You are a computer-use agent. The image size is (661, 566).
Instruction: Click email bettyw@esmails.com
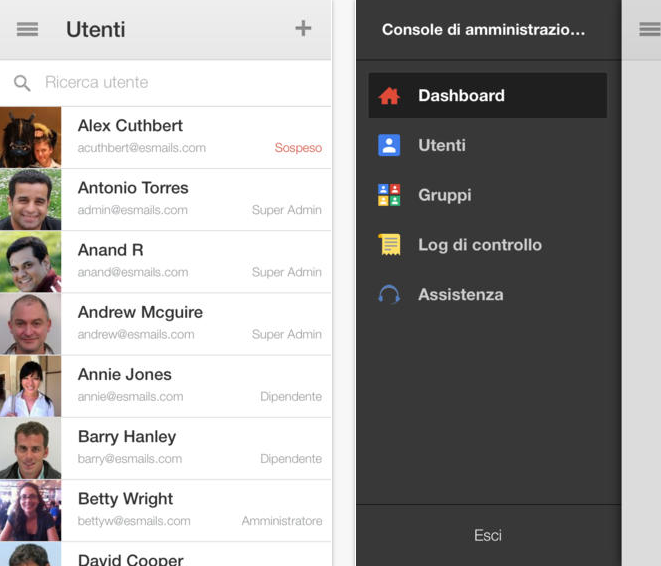[134, 521]
